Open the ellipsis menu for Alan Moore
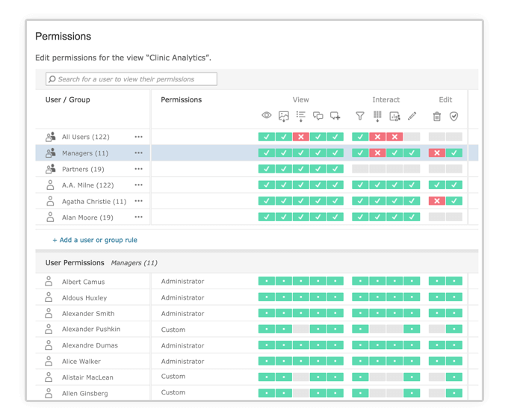This screenshot has width=508, height=420. click(138, 217)
